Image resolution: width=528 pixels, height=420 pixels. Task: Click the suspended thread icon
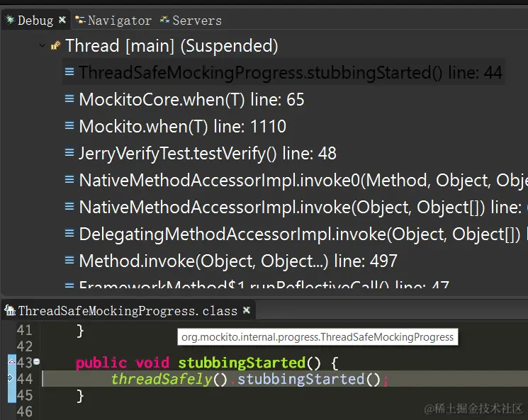point(55,45)
